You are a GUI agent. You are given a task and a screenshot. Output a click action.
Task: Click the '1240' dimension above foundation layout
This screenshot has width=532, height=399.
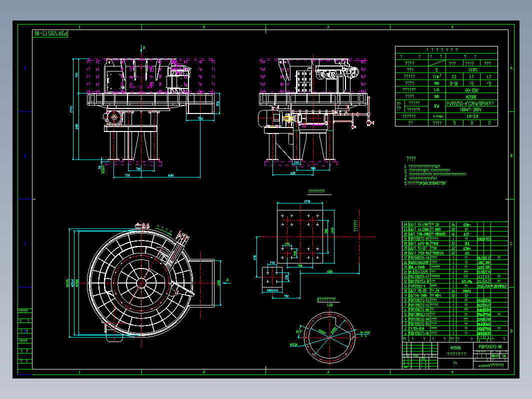click(307, 201)
